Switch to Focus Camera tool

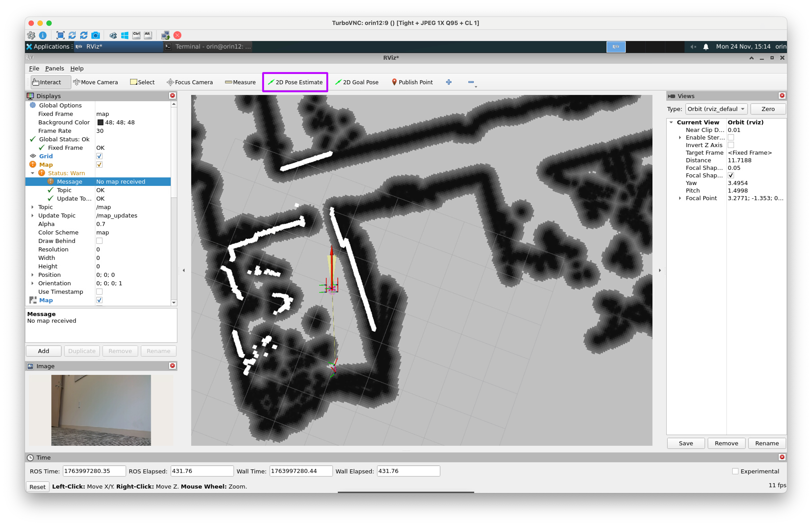(190, 82)
